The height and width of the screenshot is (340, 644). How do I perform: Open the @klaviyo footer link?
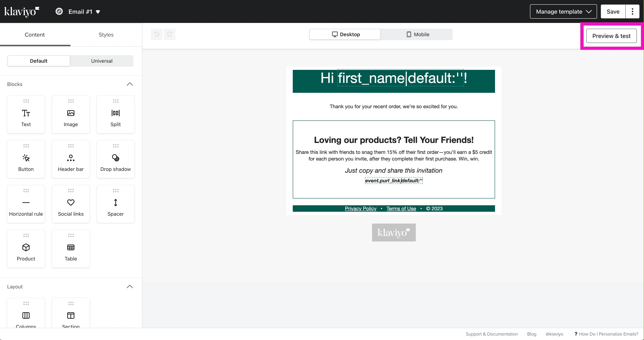[x=554, y=334]
